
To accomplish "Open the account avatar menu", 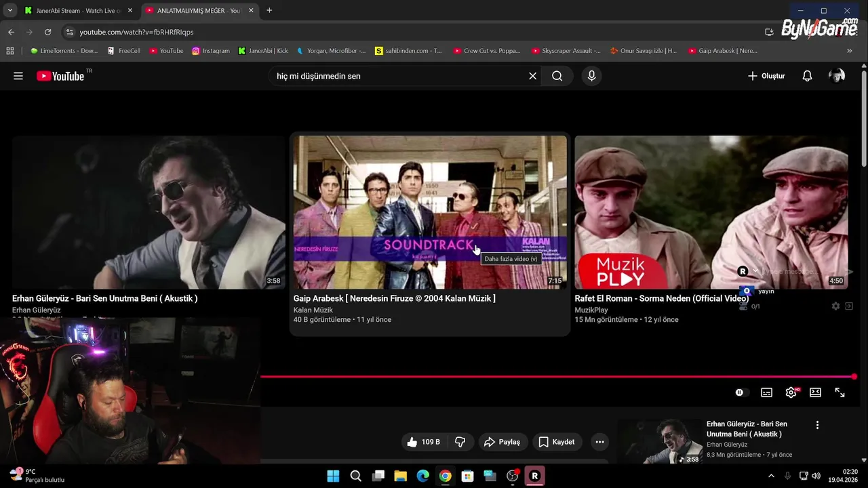I will [x=837, y=76].
